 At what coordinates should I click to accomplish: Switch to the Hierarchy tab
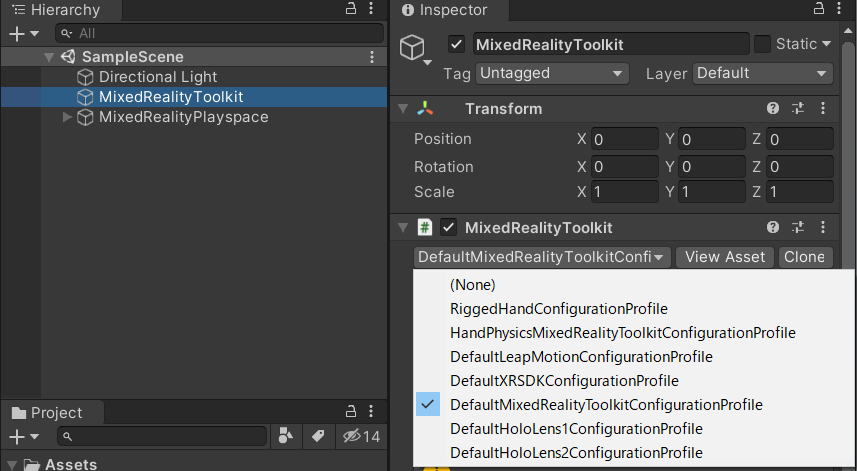pyautogui.click(x=60, y=10)
